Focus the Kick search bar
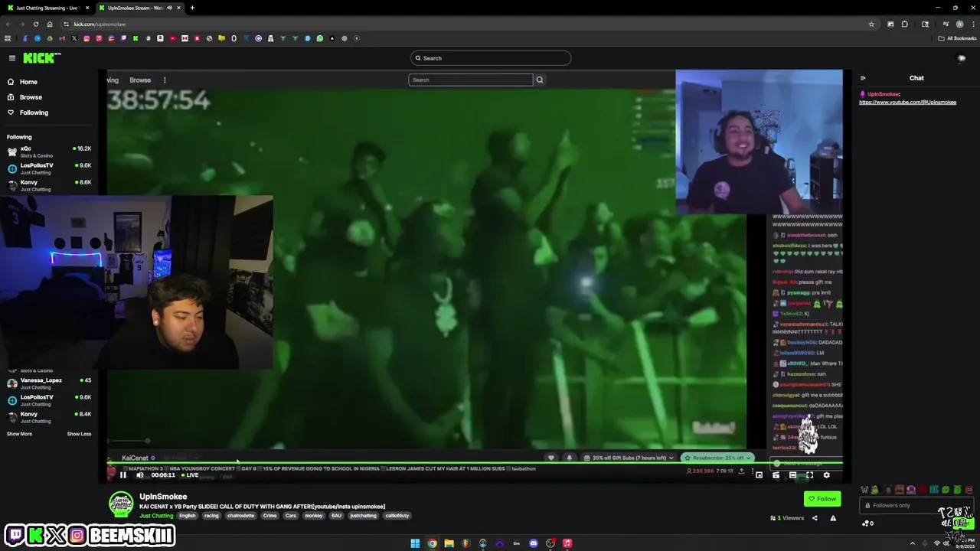This screenshot has height=551, width=980. pyautogui.click(x=491, y=58)
